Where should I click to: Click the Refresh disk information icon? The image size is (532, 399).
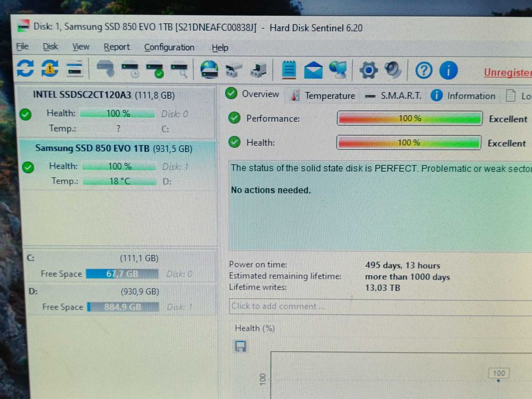click(26, 68)
